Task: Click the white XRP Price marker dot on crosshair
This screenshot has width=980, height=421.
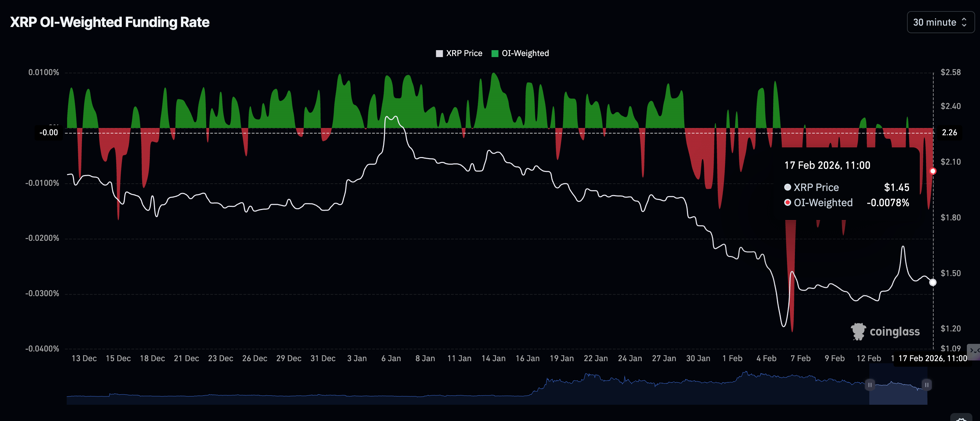Action: coord(933,283)
